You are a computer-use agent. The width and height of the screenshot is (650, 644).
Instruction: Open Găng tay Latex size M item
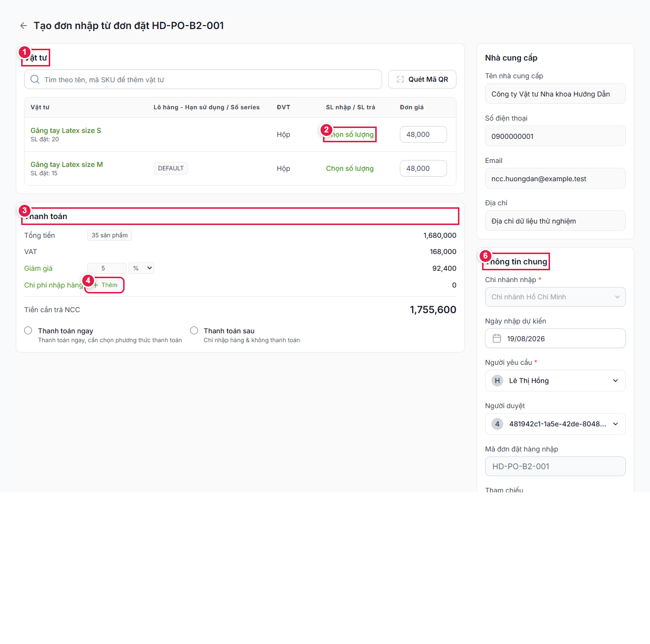pyautogui.click(x=66, y=164)
